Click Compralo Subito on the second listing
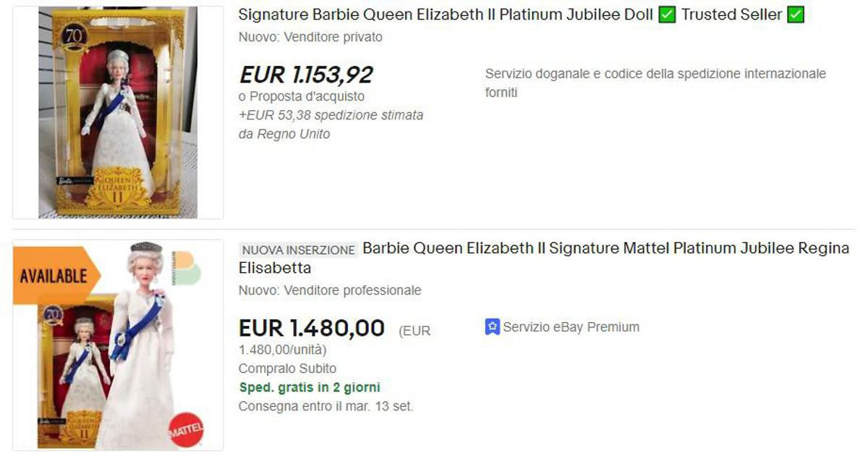The width and height of the screenshot is (868, 454). pos(287,369)
